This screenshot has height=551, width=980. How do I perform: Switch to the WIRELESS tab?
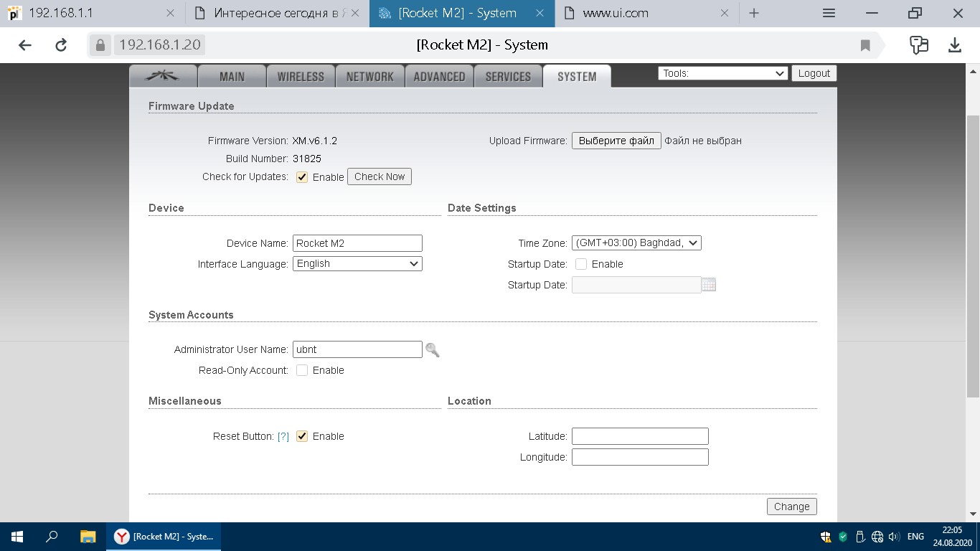[301, 76]
